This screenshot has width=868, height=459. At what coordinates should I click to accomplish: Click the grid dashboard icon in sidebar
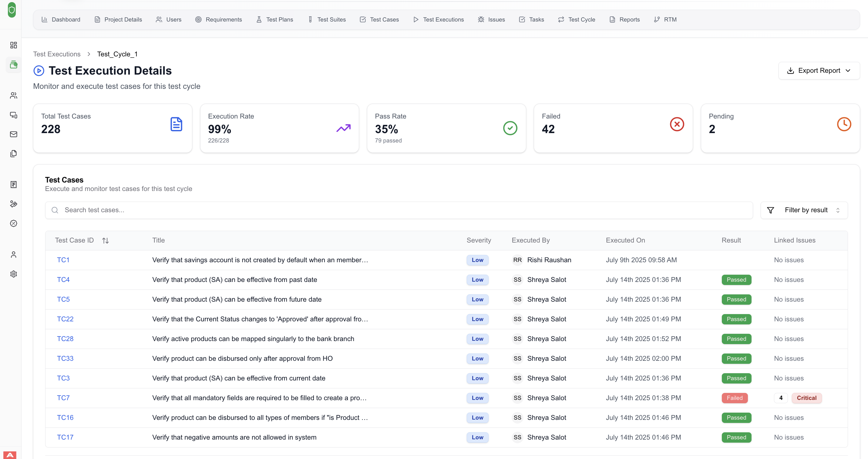click(x=13, y=45)
